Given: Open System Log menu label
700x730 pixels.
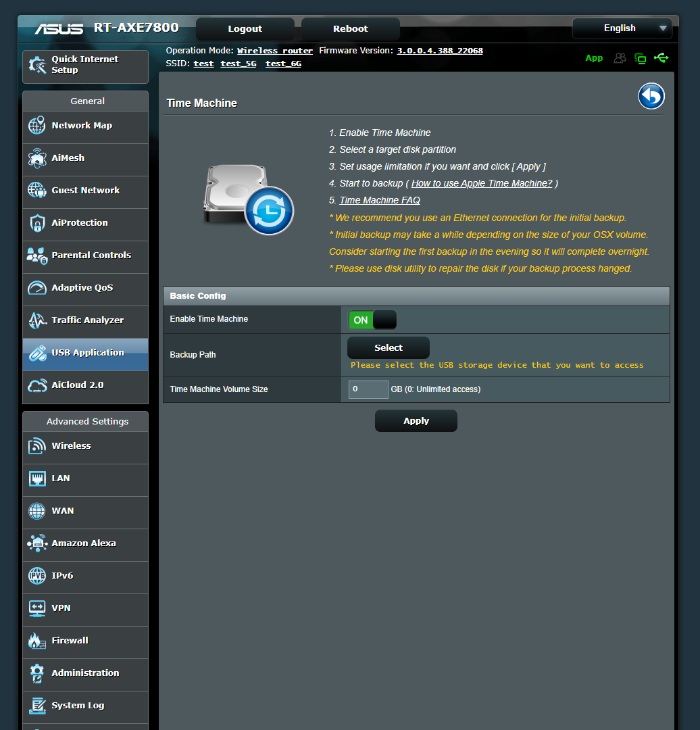Looking at the screenshot, I should tap(78, 705).
